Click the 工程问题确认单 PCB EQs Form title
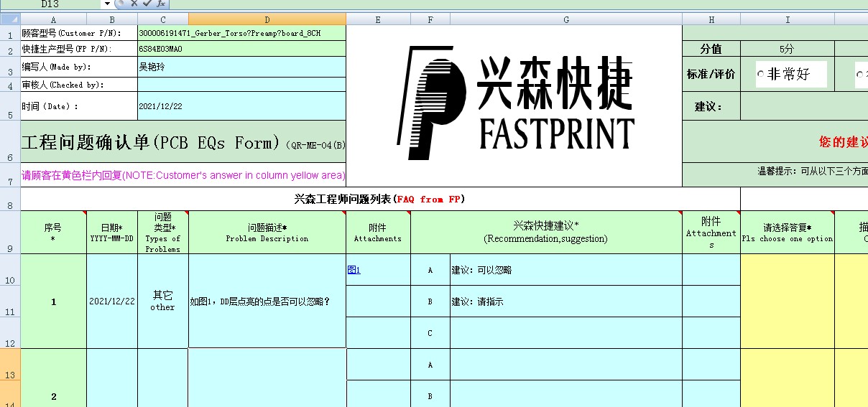Viewport: 868px width, 407px height. coord(183,142)
